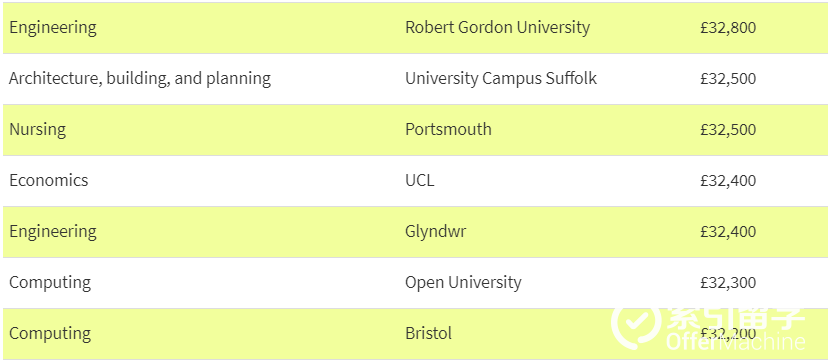Screen dimensions: 828x360
Task: Select the Robert Gordon University cell
Action: click(x=497, y=27)
